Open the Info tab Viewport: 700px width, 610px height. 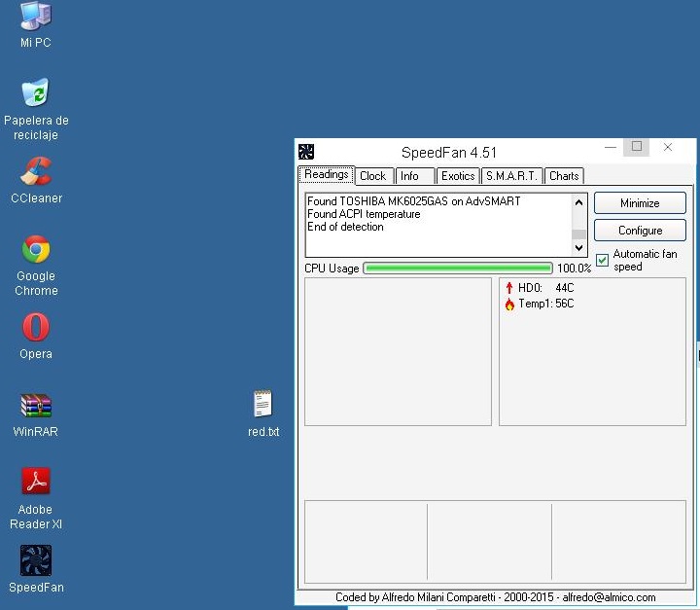click(415, 176)
